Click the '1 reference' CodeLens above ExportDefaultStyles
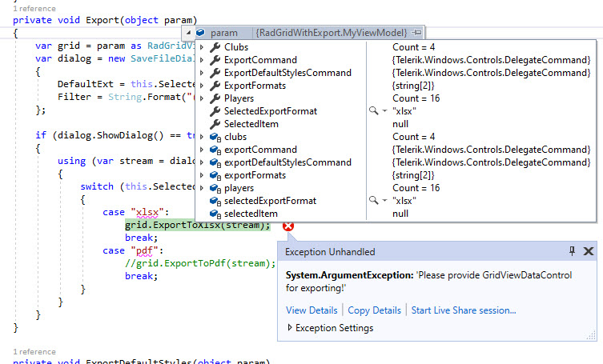The width and height of the screenshot is (603, 364). (34, 352)
